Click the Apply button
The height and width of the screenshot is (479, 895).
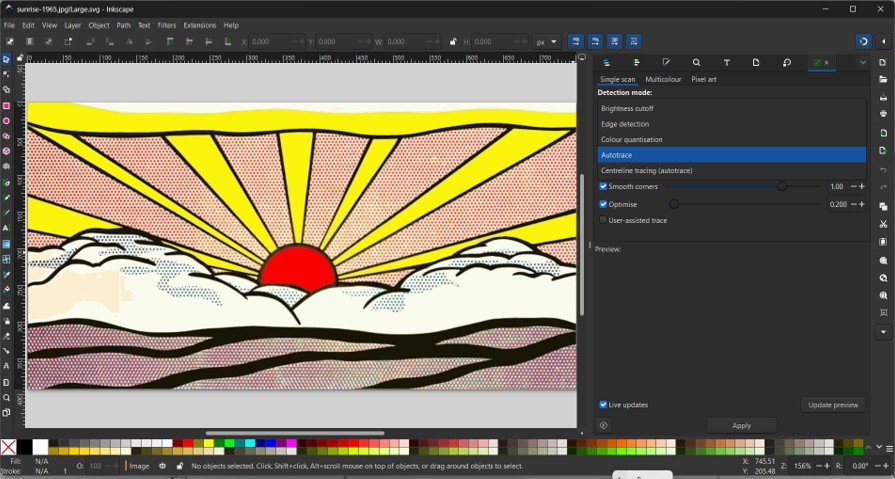point(741,425)
